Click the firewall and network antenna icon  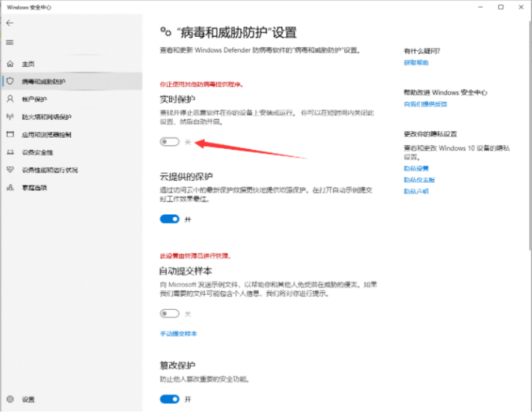click(10, 117)
